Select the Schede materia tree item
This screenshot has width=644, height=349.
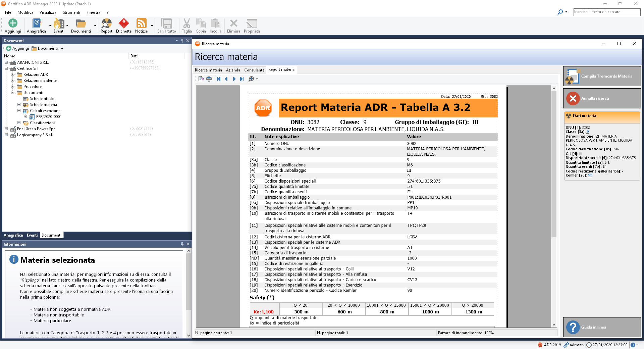43,105
